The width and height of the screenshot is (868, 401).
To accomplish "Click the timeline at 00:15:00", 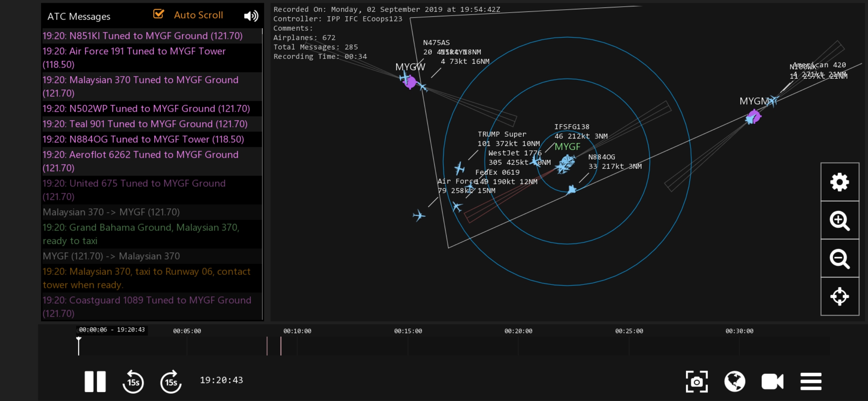I will tap(408, 346).
